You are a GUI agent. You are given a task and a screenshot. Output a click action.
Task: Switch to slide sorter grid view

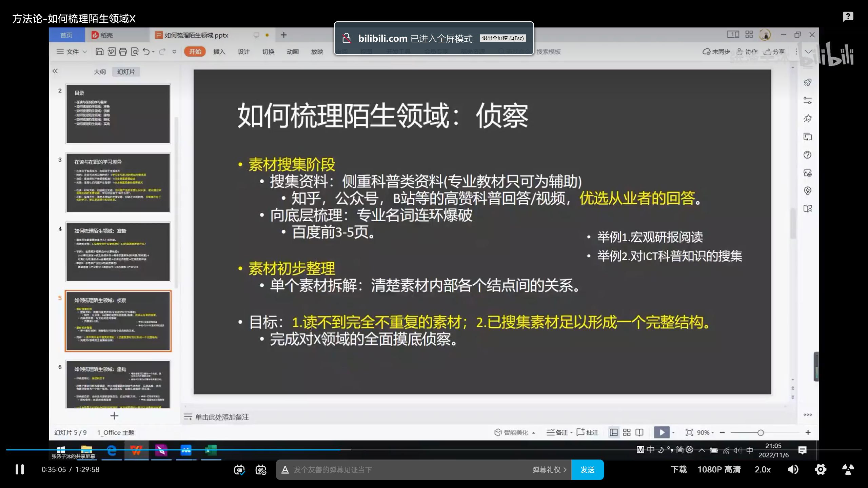(x=627, y=432)
